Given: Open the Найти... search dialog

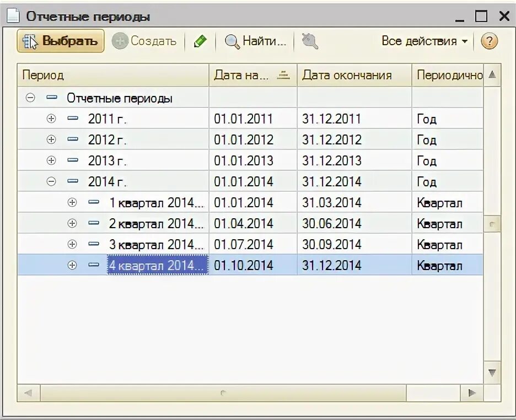Looking at the screenshot, I should 255,41.
